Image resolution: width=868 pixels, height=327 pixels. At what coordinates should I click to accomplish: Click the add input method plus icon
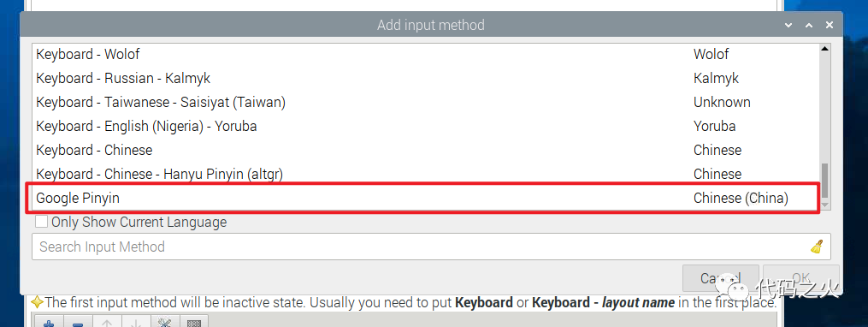tap(50, 322)
